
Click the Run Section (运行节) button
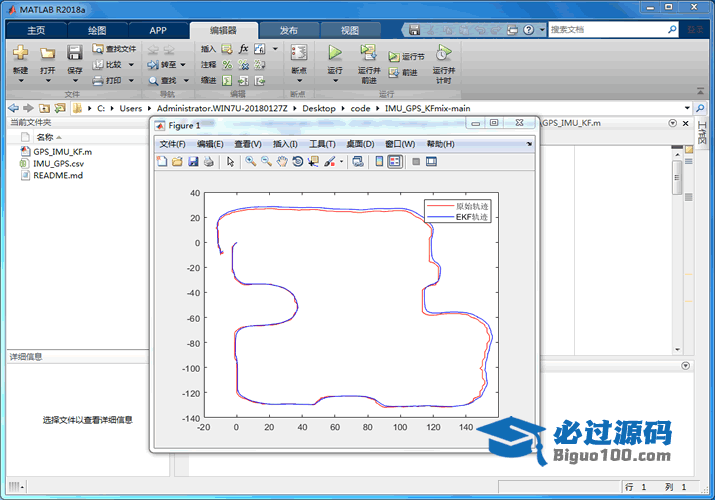coord(406,57)
